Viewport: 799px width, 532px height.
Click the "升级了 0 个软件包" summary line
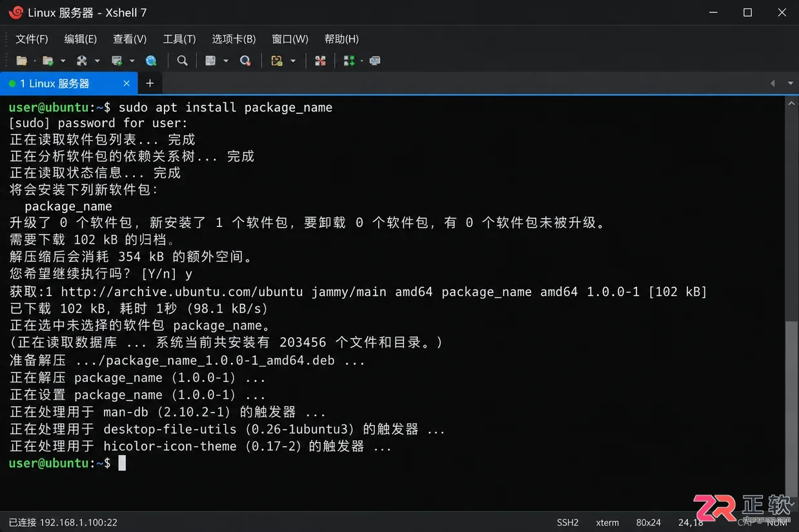point(308,223)
